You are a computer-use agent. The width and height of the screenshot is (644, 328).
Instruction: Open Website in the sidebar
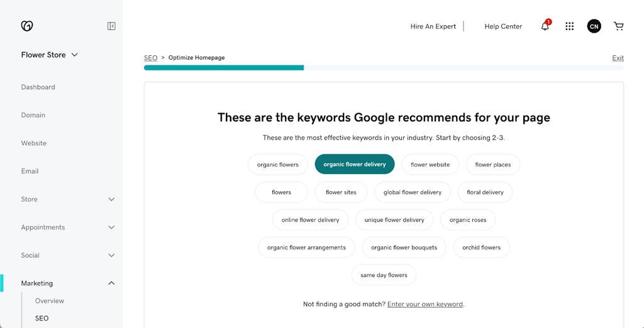(34, 143)
